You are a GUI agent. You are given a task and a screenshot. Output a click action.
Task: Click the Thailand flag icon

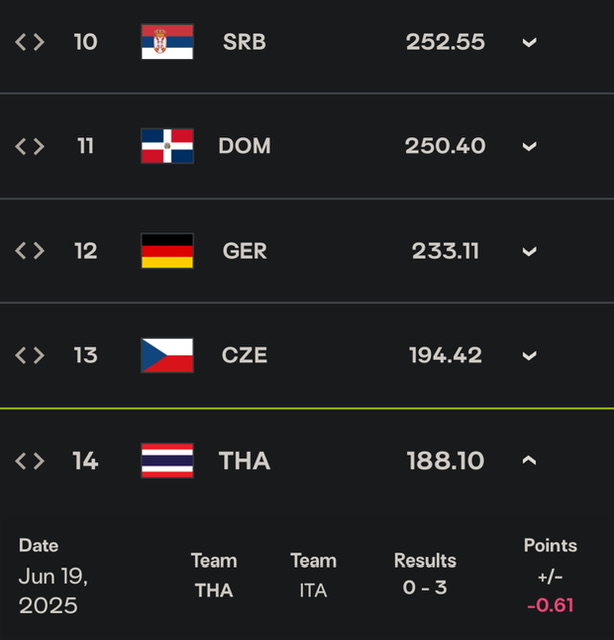tap(167, 460)
